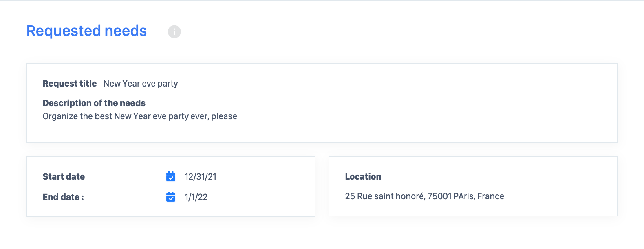This screenshot has width=644, height=249.
Task: Click the "New Year eve party" title value
Action: pos(141,84)
